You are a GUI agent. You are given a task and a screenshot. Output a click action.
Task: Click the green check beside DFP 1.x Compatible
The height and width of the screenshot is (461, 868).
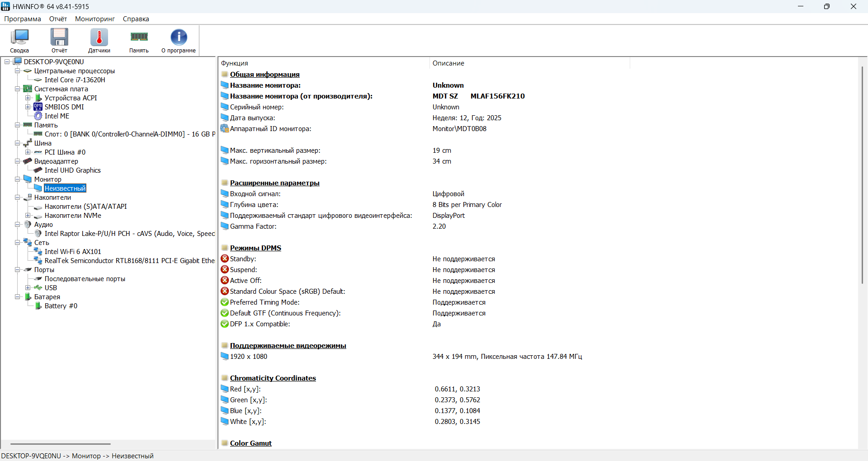225,324
